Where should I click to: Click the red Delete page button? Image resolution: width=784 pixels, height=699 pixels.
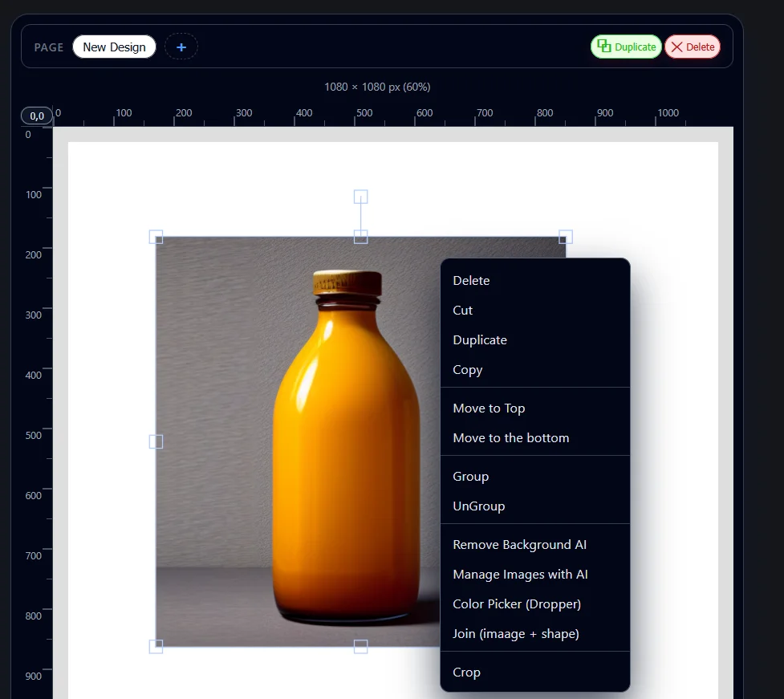693,47
